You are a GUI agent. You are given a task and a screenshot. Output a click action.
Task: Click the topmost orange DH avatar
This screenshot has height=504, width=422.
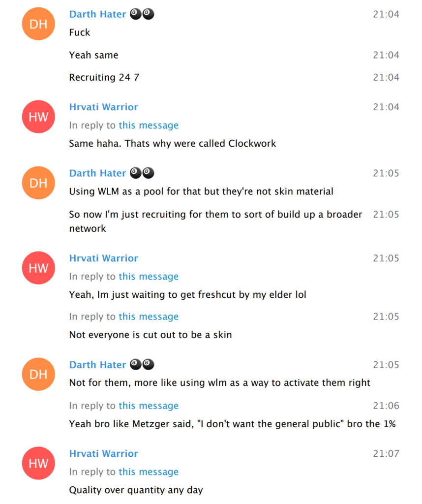[x=38, y=24]
